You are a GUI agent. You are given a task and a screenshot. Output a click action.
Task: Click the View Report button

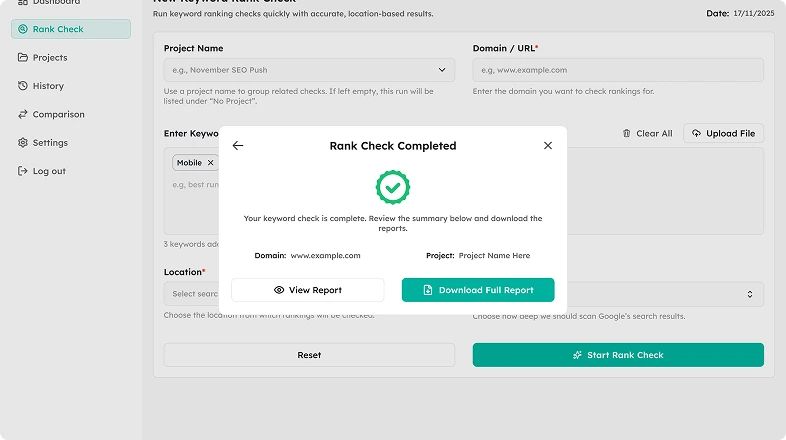[308, 290]
